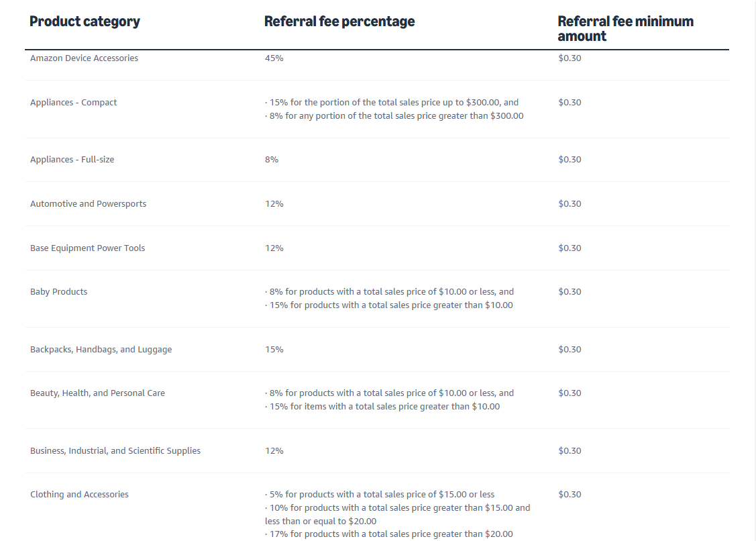Click the Referral fee minimum amount header
The height and width of the screenshot is (541, 756).
(x=625, y=28)
